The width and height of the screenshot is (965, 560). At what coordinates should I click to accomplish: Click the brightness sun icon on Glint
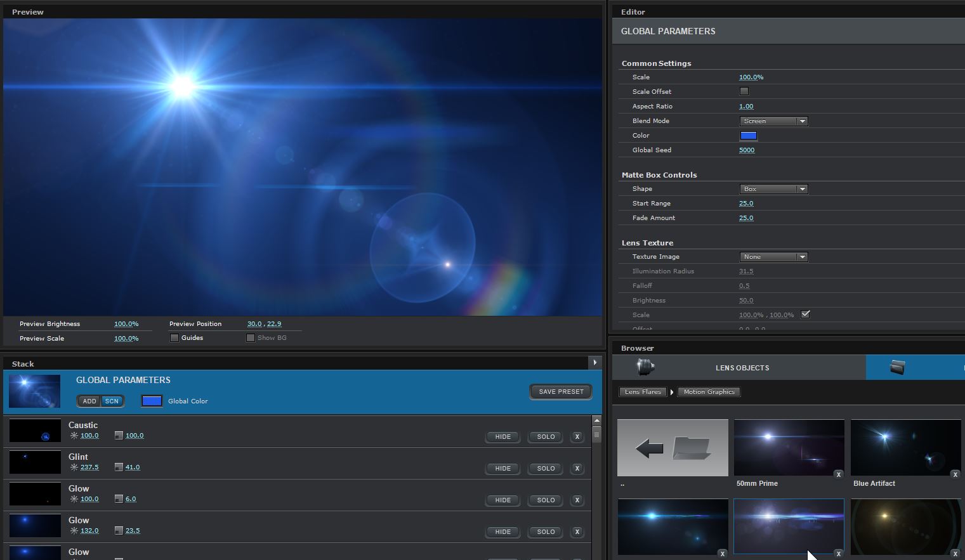click(x=74, y=467)
